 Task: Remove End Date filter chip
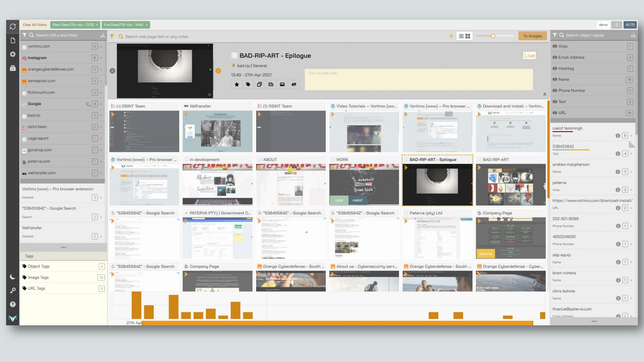[x=147, y=25]
